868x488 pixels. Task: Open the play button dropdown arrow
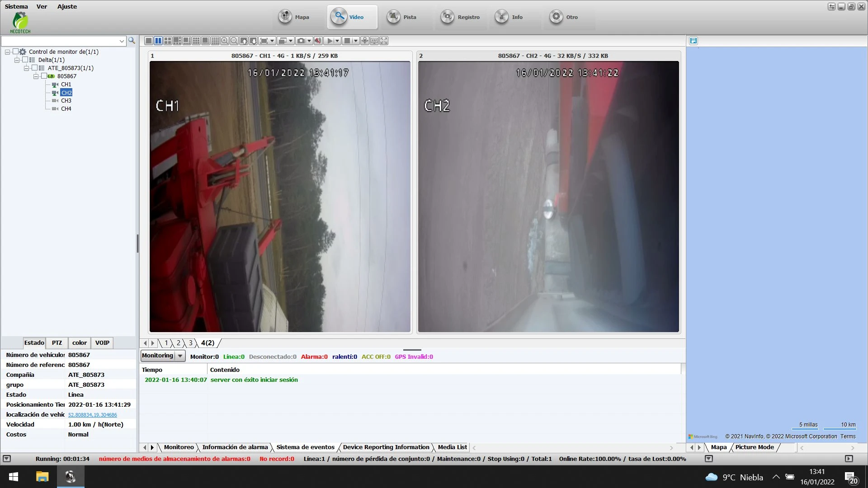[x=337, y=41]
